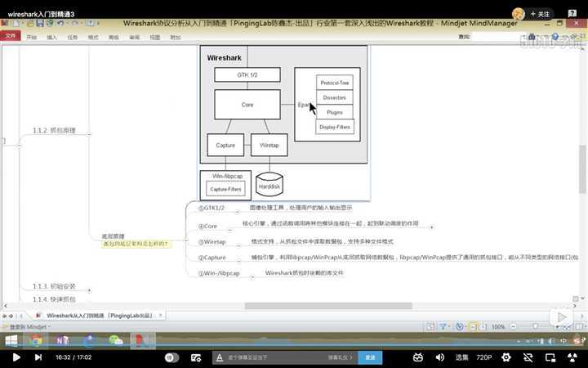Open Chrome from the taskbar
This screenshot has height=368, width=588.
pos(36,340)
